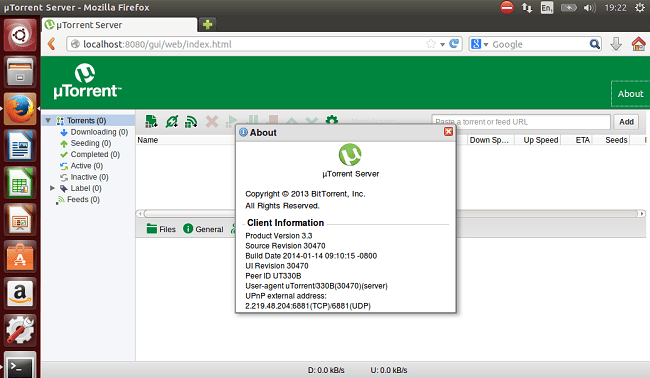Screen dimensions: 650x378
Task: Open Amazon launcher icon
Action: click(x=20, y=293)
